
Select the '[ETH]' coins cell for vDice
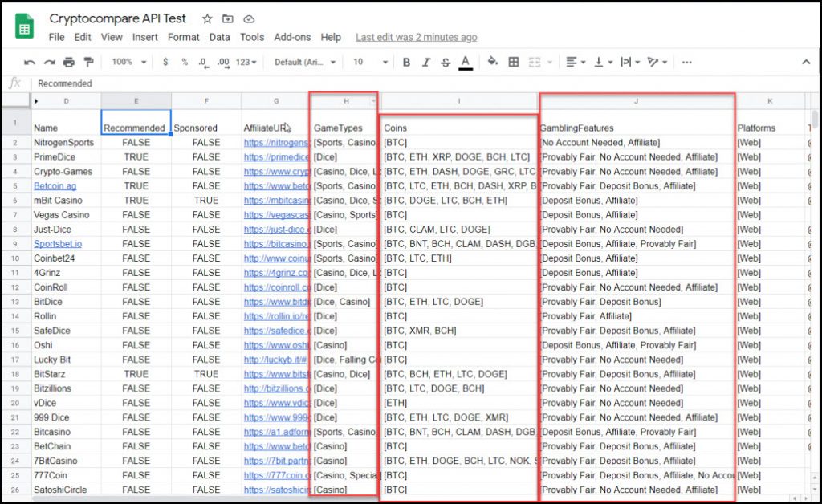pyautogui.click(x=459, y=403)
